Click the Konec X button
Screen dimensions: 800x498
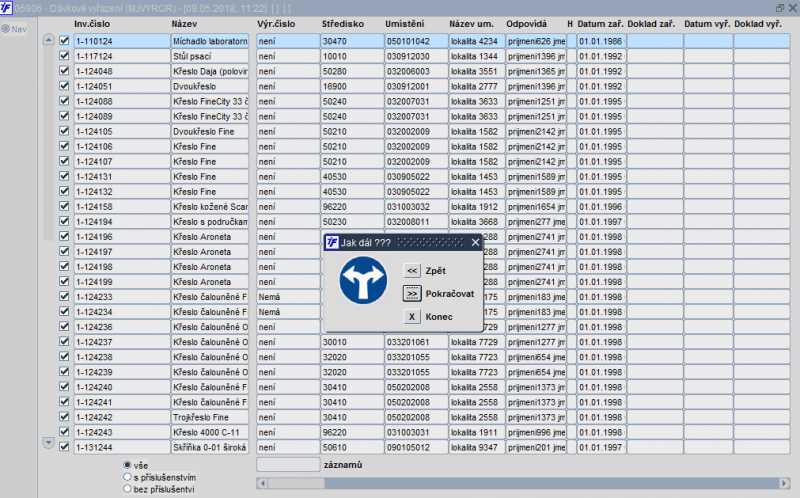(412, 317)
